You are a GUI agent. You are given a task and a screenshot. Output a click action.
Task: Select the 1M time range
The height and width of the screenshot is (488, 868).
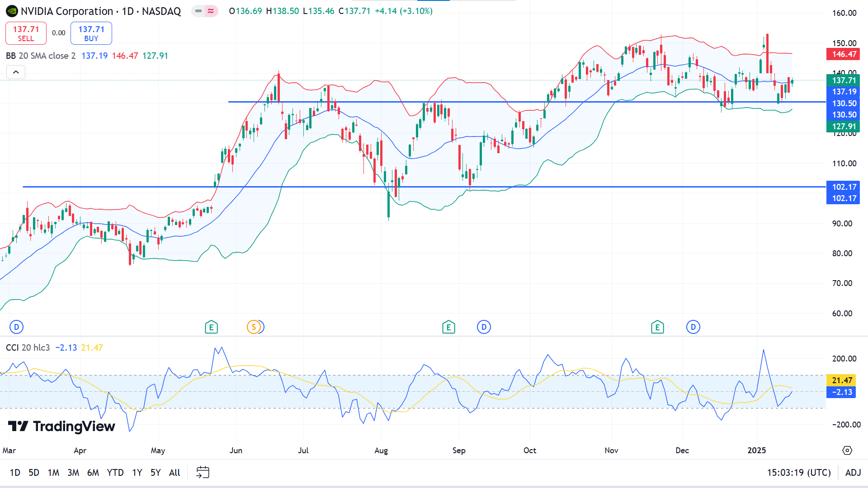(53, 473)
